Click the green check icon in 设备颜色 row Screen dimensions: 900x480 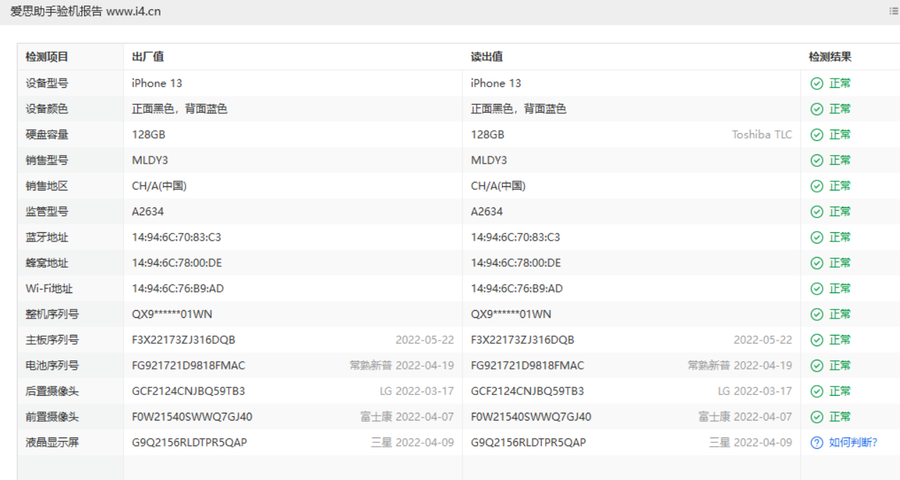tap(817, 109)
